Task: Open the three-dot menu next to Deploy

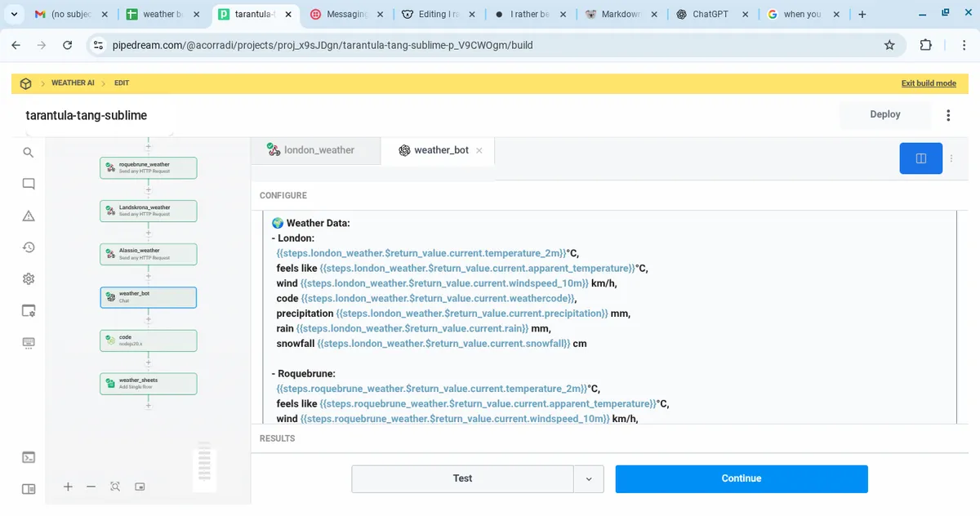Action: 948,115
